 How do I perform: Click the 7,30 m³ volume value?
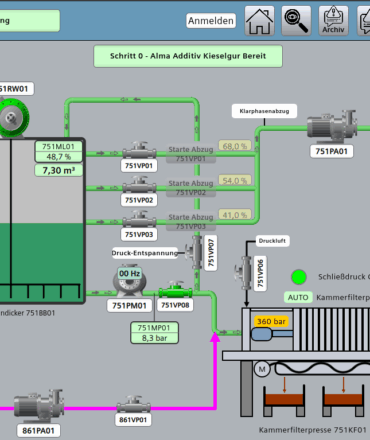[x=58, y=170]
